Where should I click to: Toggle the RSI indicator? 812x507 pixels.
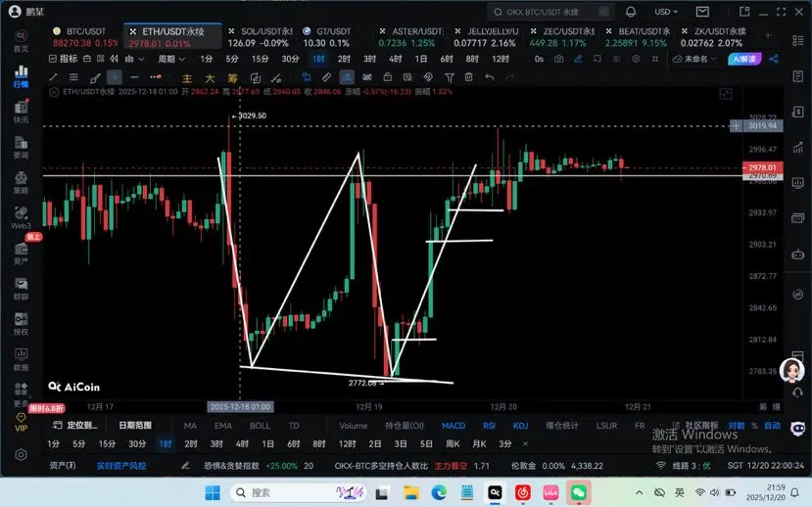[x=489, y=426]
